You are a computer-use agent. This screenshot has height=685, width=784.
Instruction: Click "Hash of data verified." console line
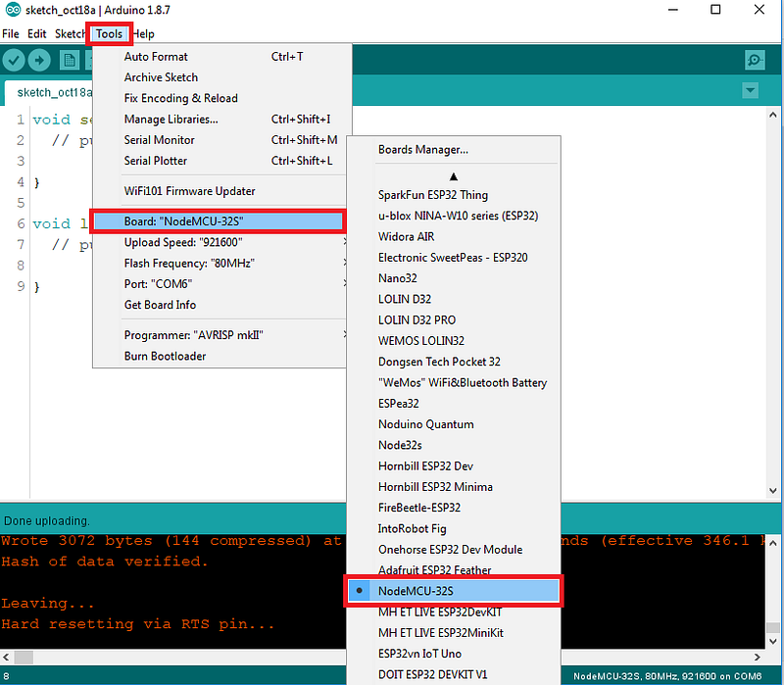(x=105, y=562)
